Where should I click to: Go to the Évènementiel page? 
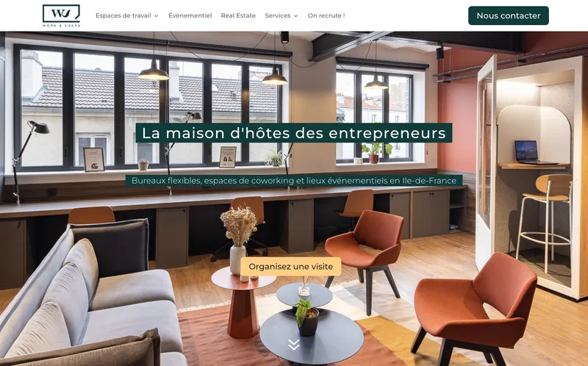pyautogui.click(x=190, y=15)
